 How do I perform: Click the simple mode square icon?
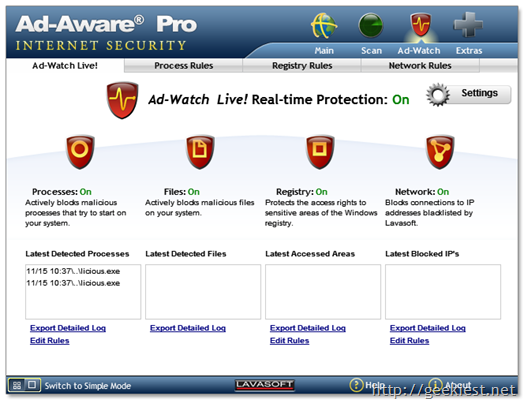click(32, 385)
